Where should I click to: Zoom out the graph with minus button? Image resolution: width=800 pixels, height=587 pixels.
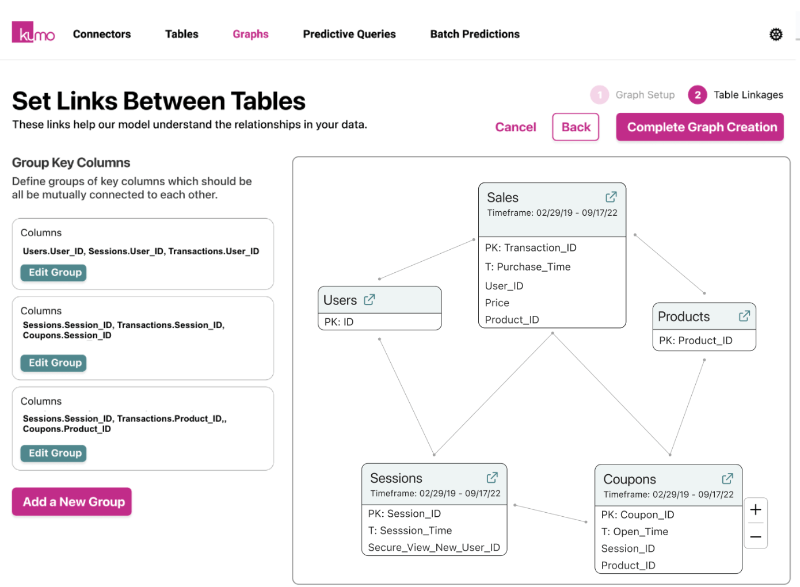click(x=755, y=537)
